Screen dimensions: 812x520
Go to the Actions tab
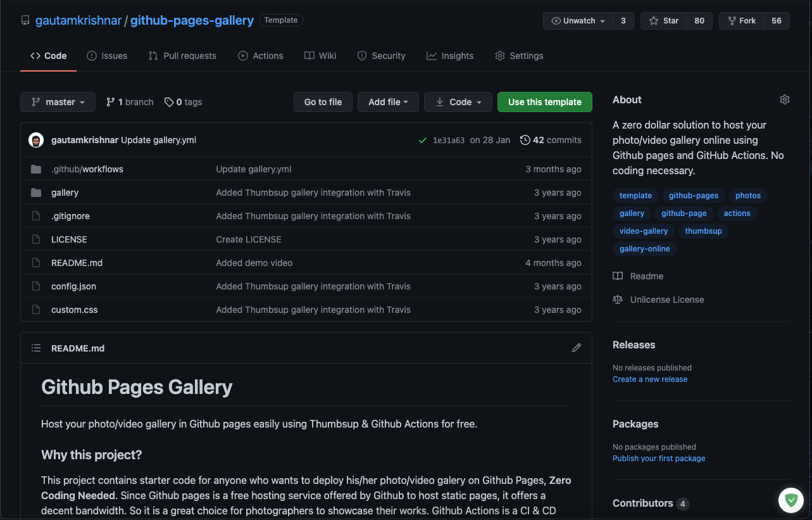point(261,56)
